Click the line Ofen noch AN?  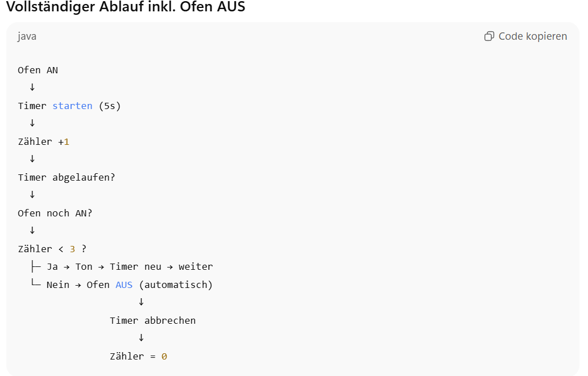click(x=55, y=214)
